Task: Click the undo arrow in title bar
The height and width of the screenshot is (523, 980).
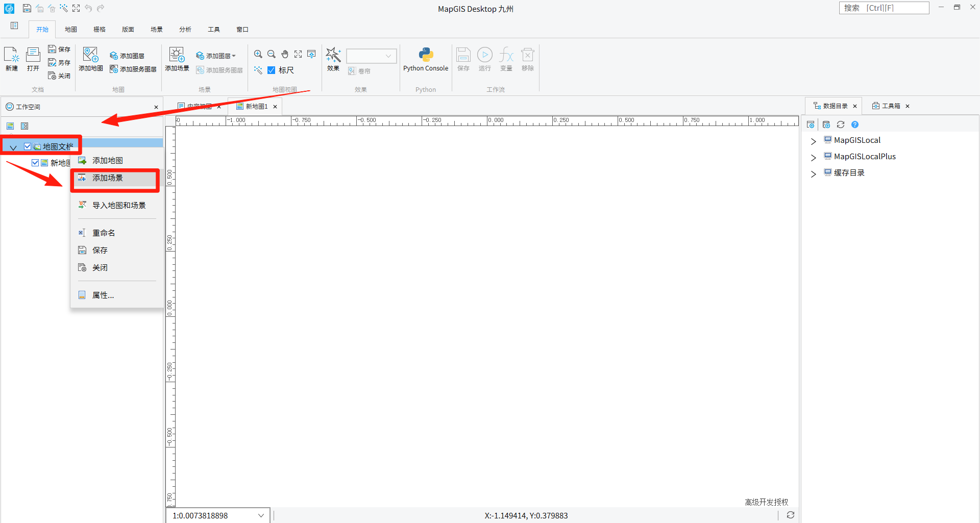Action: pos(88,8)
